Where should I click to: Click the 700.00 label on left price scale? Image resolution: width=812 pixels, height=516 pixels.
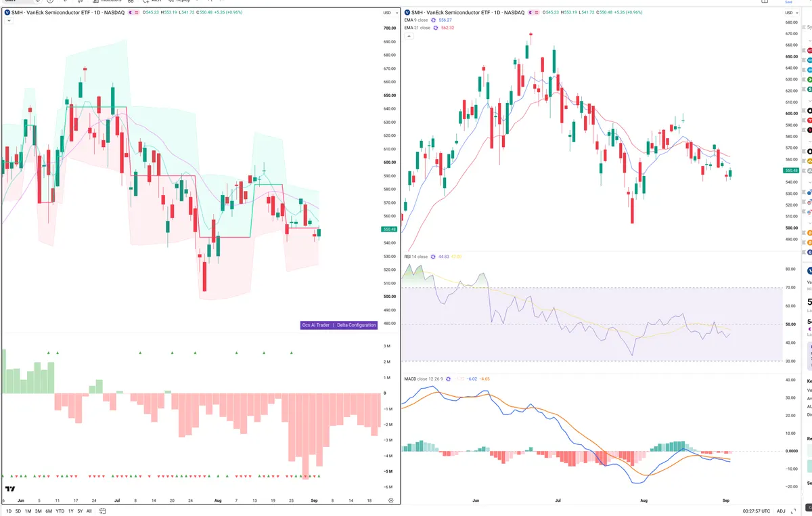click(x=390, y=28)
